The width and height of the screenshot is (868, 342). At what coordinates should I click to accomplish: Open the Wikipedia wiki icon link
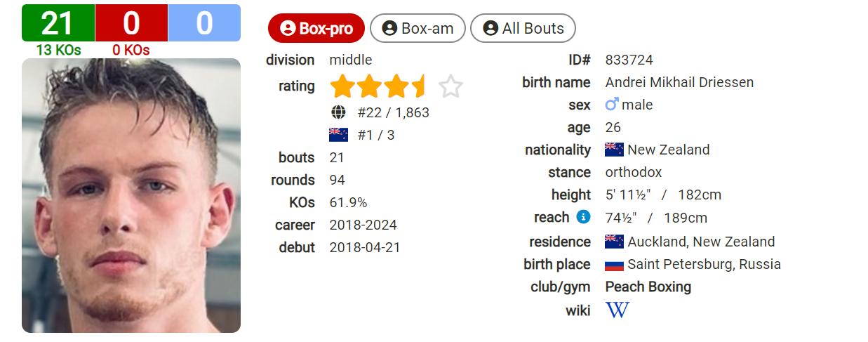617,310
